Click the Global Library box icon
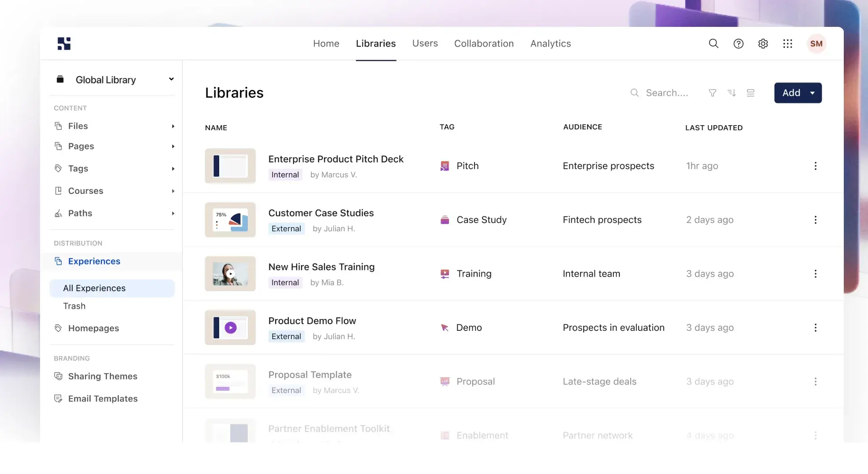 [60, 79]
